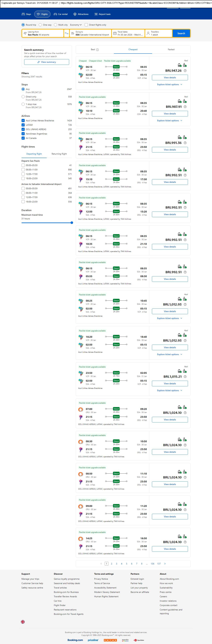
Task: Click the help icon beside BRL947.26 price
Action: pos(185,71)
